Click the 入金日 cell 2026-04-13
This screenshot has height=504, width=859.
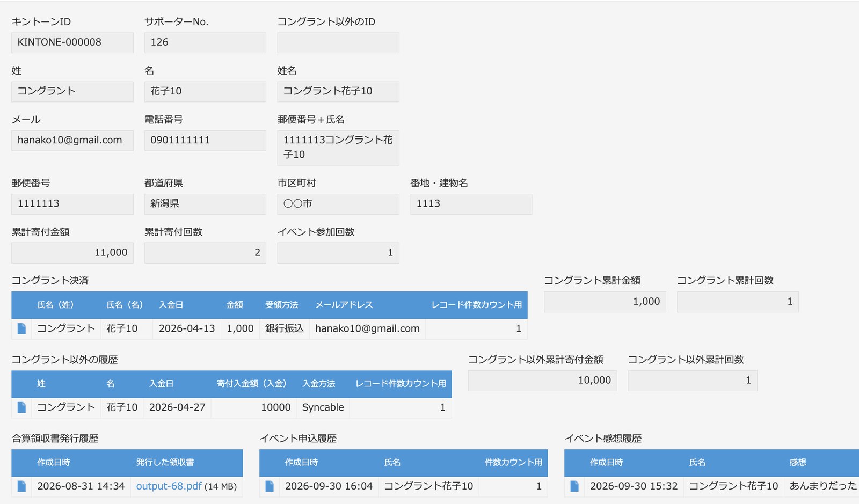(x=187, y=328)
